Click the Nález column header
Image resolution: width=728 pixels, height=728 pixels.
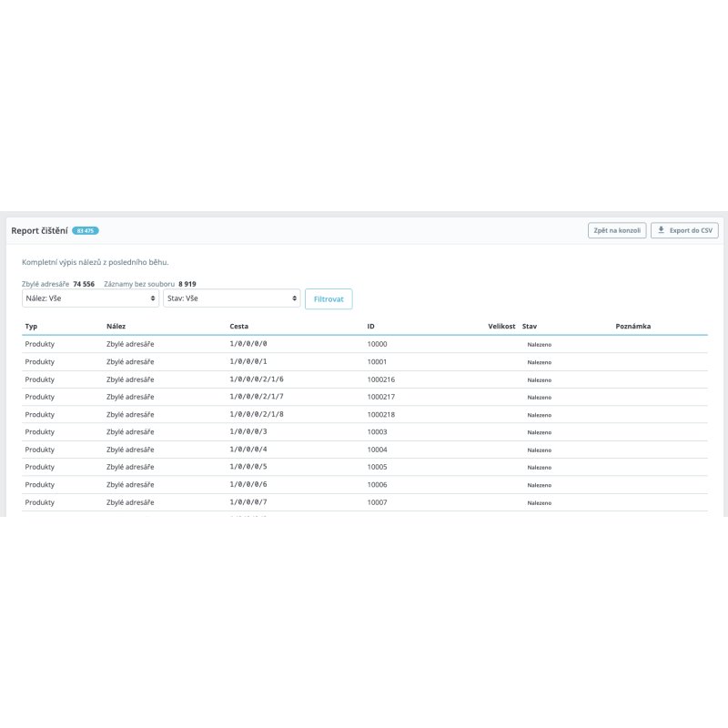coord(116,326)
